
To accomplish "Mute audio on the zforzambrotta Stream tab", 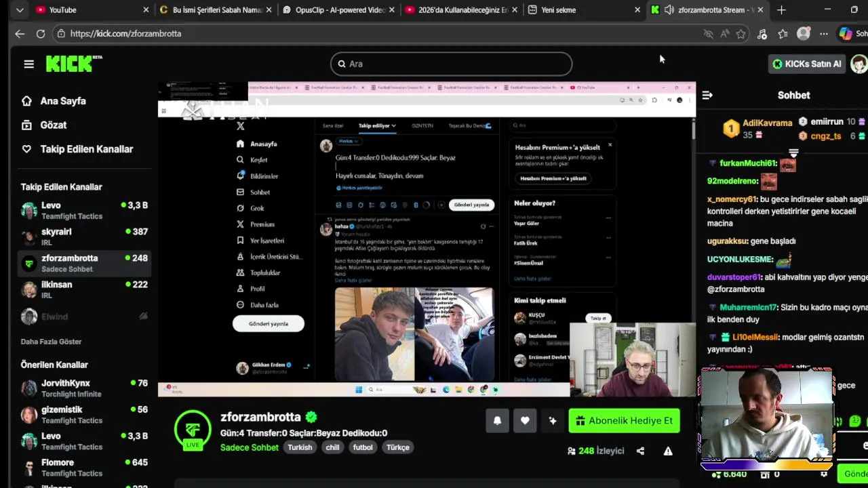I will pyautogui.click(x=669, y=10).
